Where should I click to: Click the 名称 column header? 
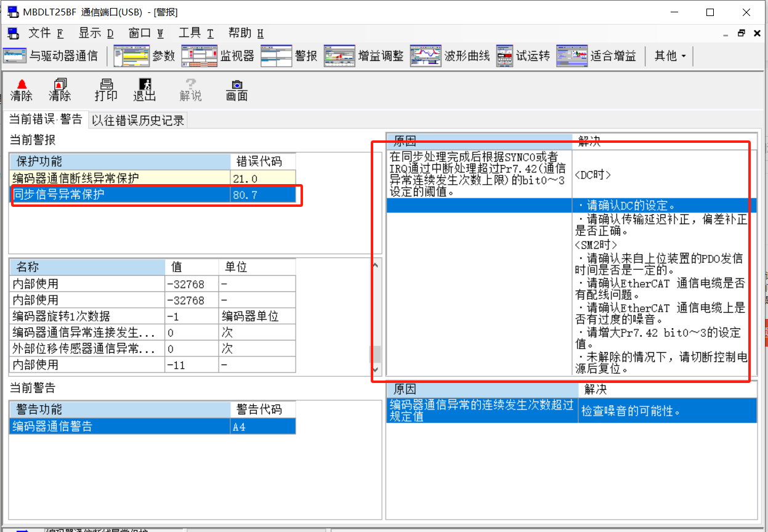pos(87,267)
